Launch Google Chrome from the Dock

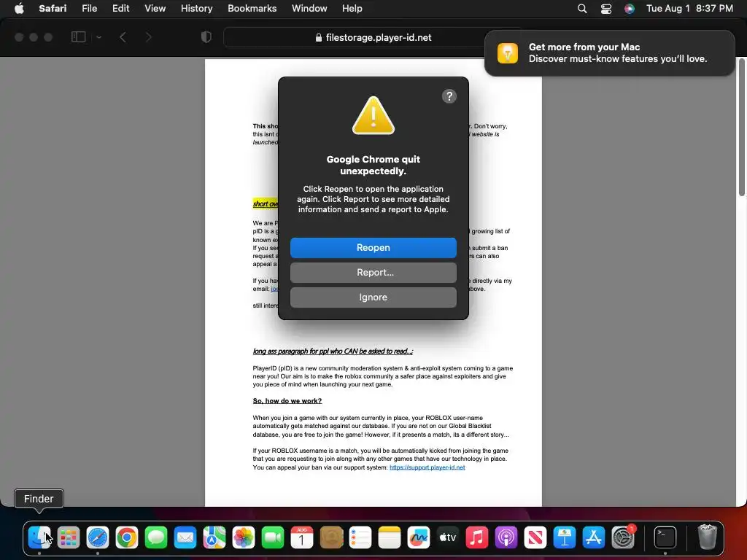tap(127, 537)
